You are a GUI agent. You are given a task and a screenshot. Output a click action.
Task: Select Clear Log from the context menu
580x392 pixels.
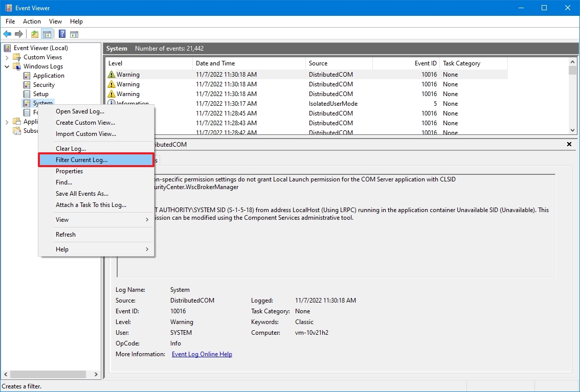click(x=71, y=149)
